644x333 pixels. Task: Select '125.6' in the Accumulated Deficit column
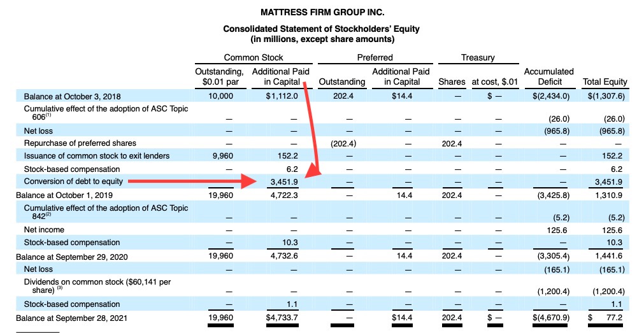[x=557, y=230]
